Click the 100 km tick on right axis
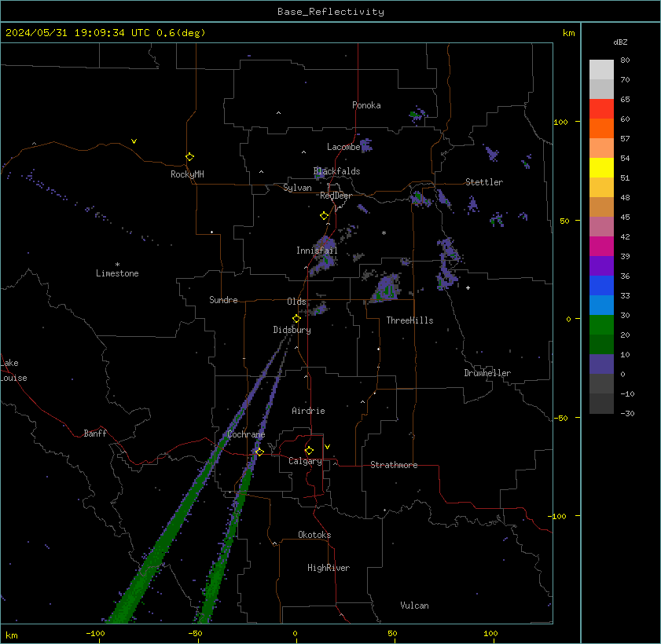The image size is (661, 644). point(560,123)
